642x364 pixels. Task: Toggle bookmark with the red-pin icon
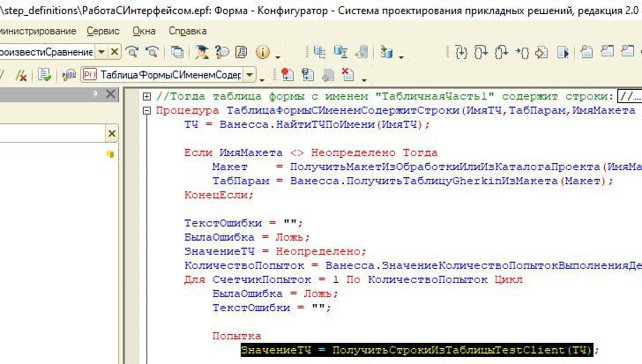pos(287,75)
